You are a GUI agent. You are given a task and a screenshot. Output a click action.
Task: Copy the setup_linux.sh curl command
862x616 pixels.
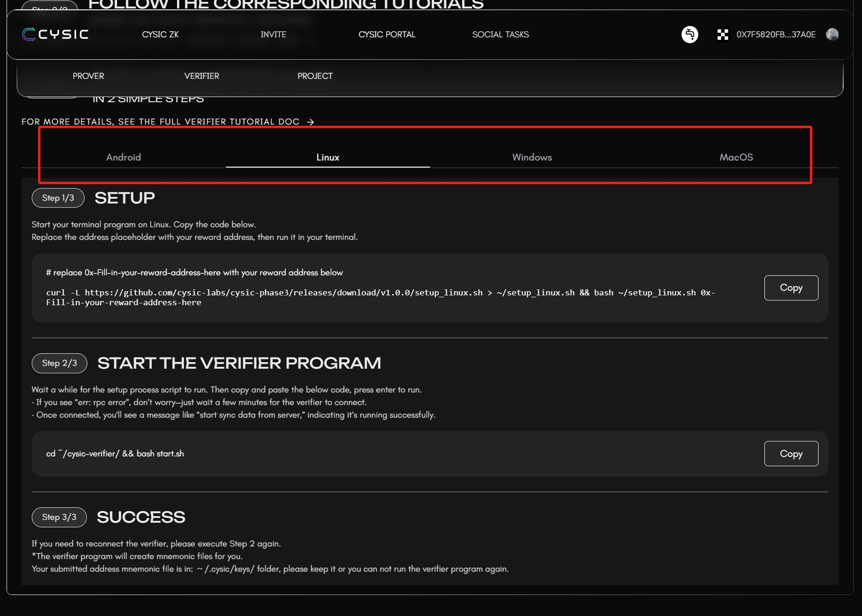point(791,288)
